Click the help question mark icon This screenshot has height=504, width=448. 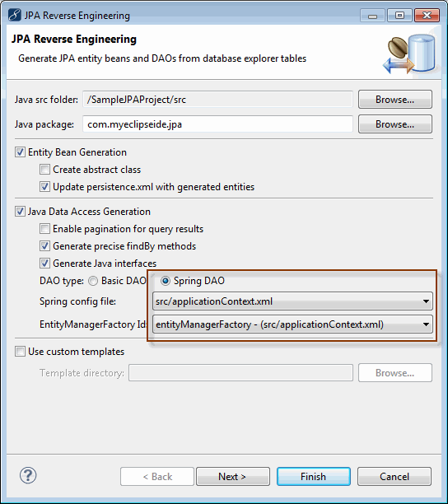[x=28, y=475]
